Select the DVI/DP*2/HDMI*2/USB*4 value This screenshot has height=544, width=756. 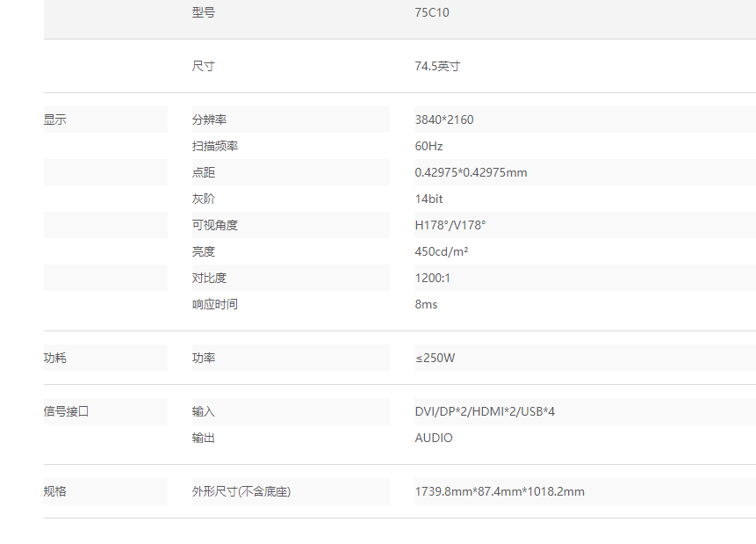tap(485, 411)
